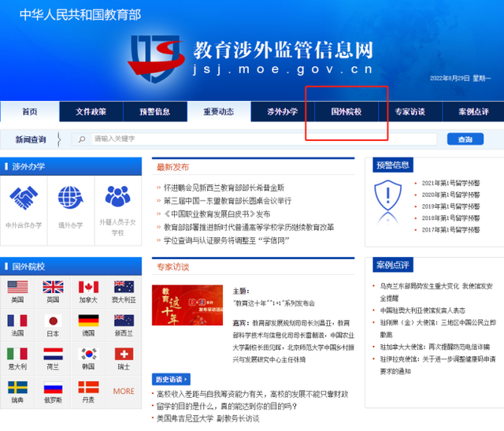Open the Russia flag entry

click(x=53, y=387)
